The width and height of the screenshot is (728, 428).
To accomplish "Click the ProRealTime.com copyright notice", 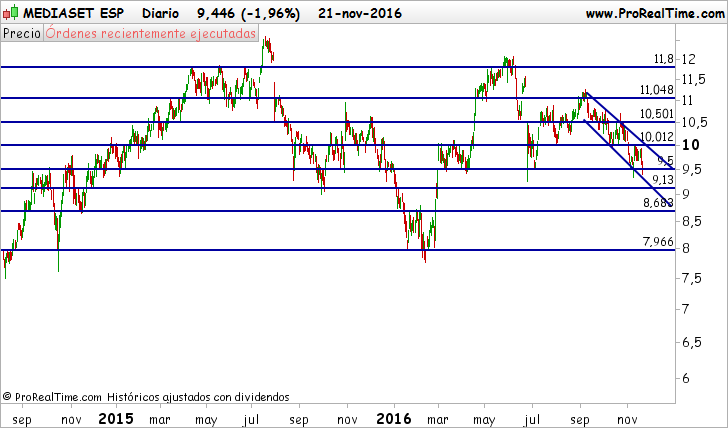I will [x=52, y=397].
